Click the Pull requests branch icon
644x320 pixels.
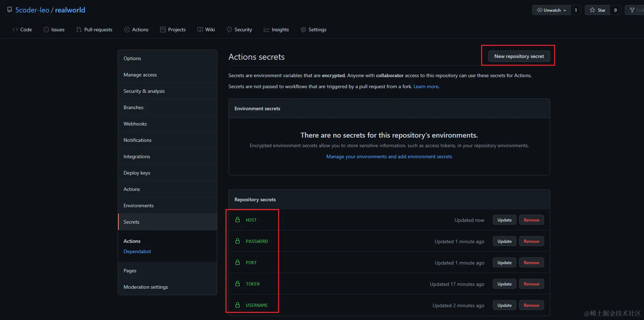tap(79, 30)
